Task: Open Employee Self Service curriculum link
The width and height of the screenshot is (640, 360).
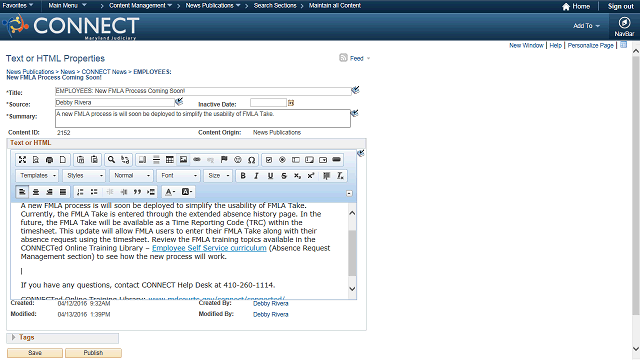Action: tap(209, 248)
